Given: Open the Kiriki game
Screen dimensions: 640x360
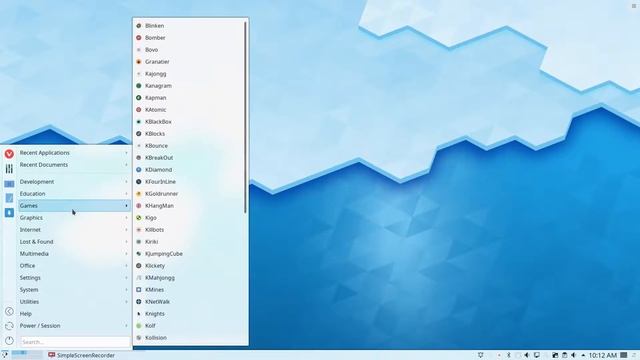Looking at the screenshot, I should (x=189, y=242).
